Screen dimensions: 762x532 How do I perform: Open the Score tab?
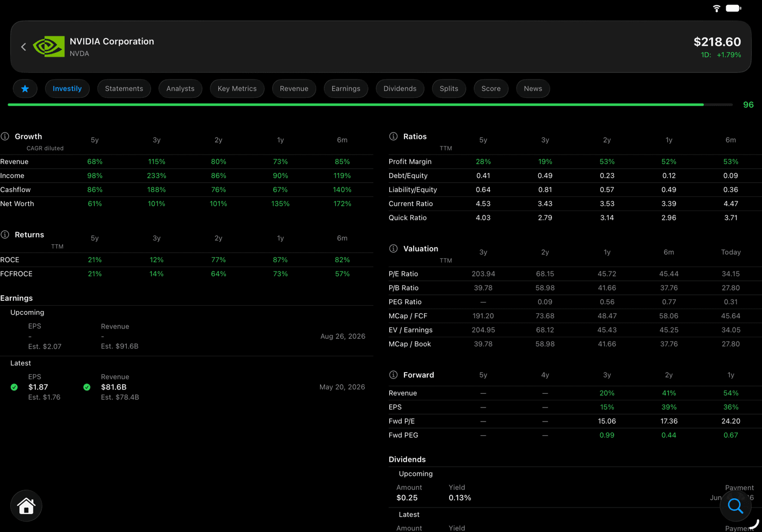click(491, 89)
